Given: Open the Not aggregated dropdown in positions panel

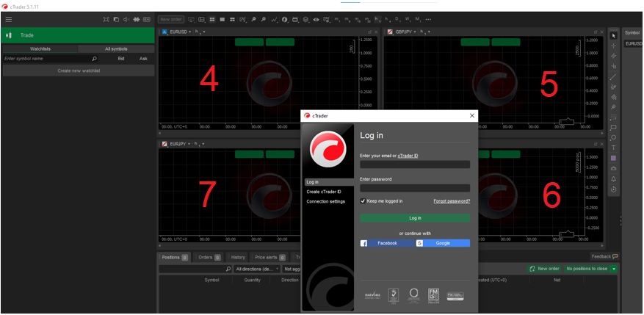Looking at the screenshot, I should 292,269.
